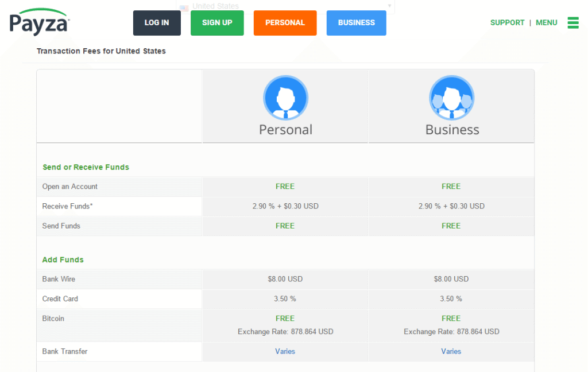
Task: Select the Business column heading
Action: coord(452,130)
